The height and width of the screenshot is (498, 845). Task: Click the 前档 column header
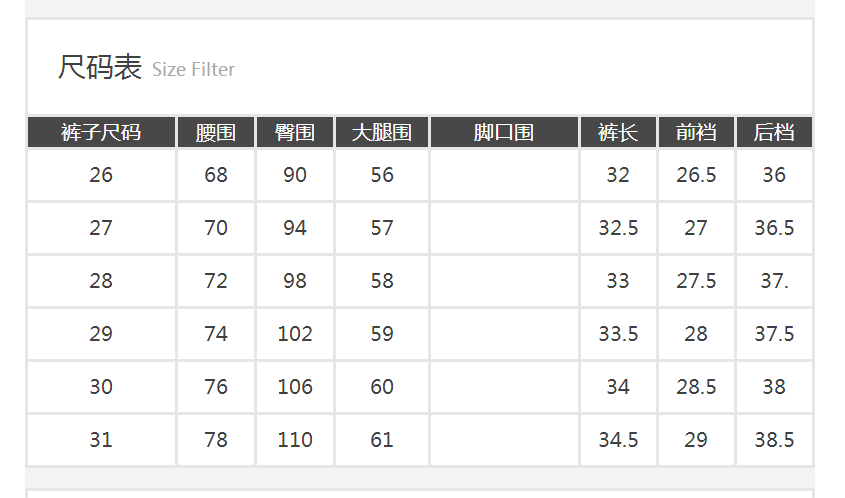click(696, 132)
